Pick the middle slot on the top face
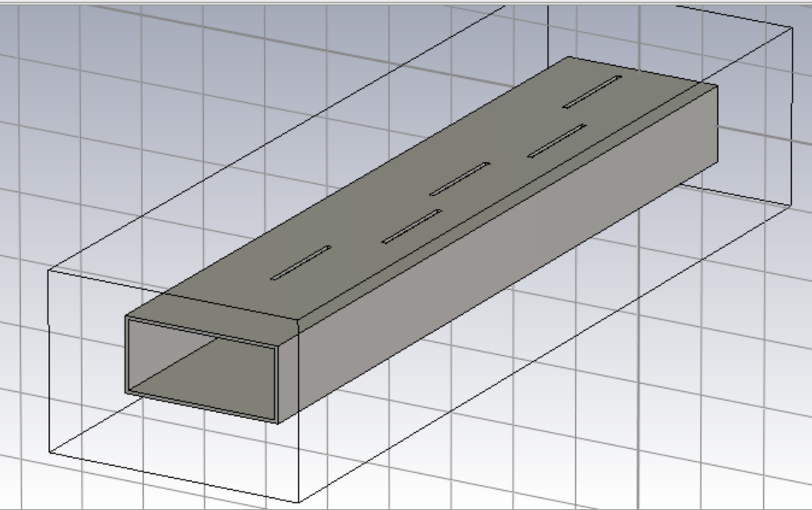 (459, 178)
